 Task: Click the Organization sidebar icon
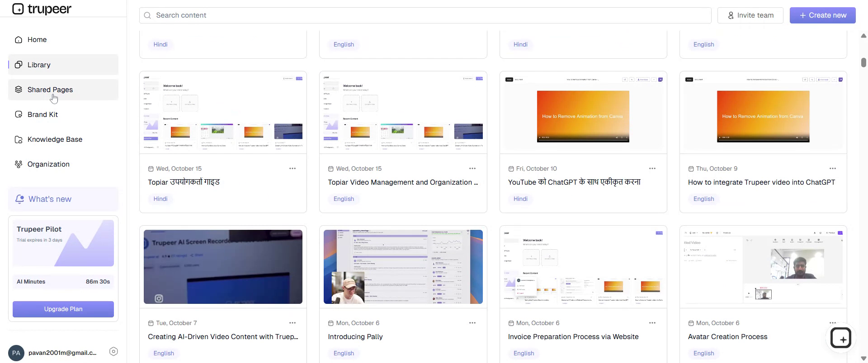(x=19, y=164)
